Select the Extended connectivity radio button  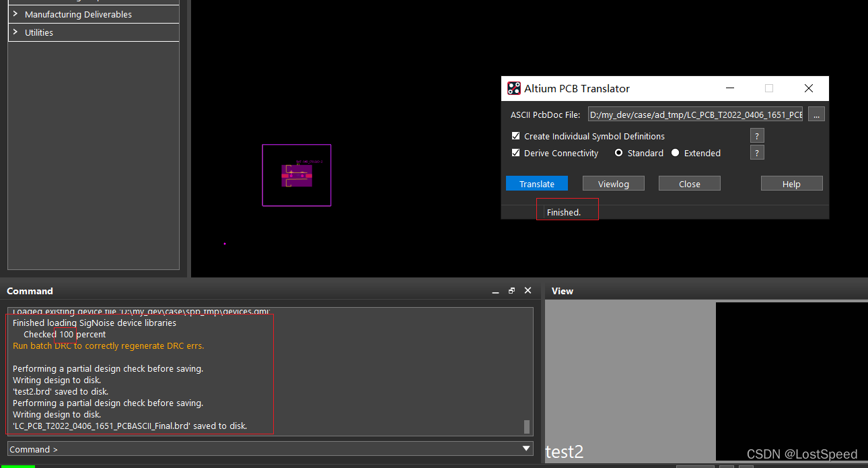coord(676,153)
